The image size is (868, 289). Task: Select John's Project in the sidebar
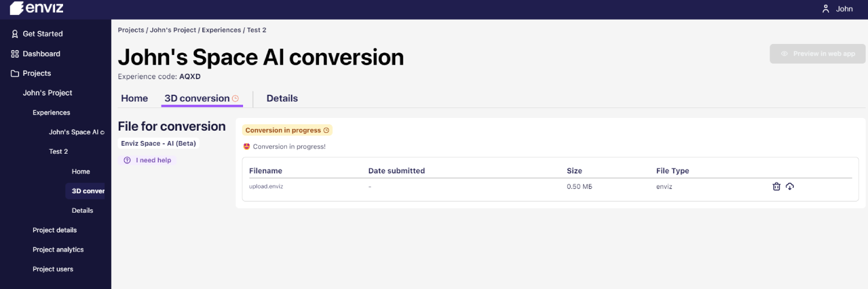(x=47, y=92)
